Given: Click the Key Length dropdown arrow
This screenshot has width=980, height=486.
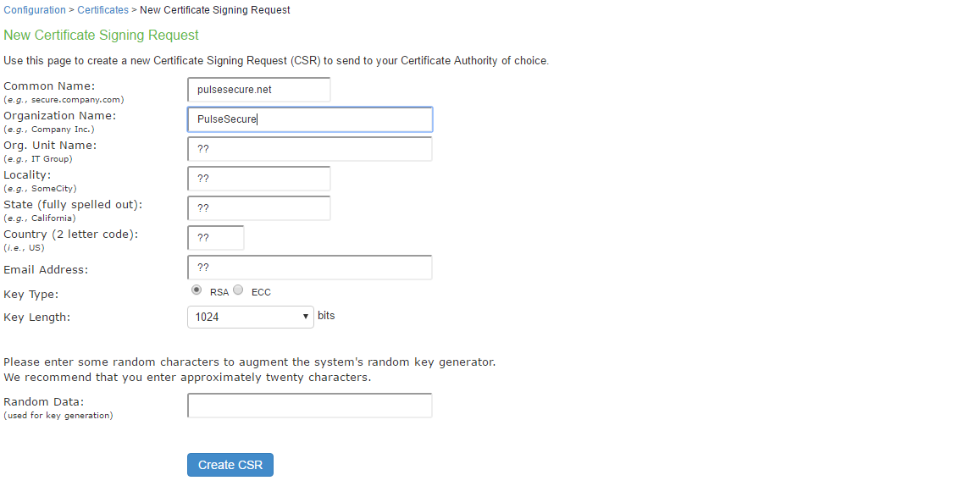Looking at the screenshot, I should click(306, 317).
